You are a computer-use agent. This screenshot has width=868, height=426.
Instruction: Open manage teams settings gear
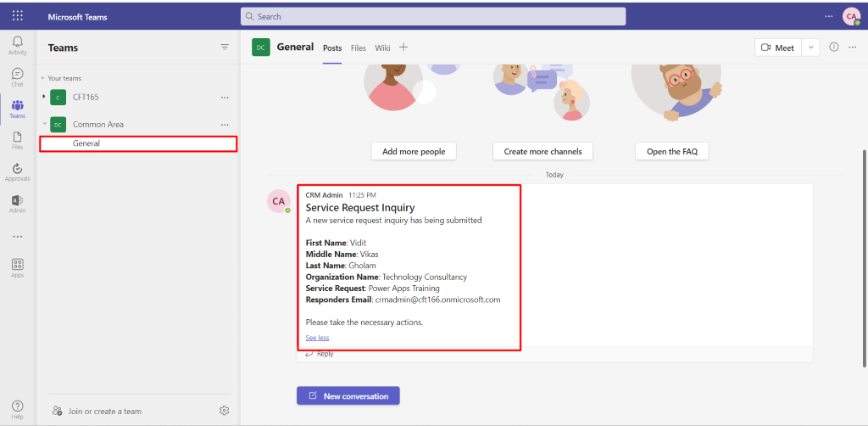coord(224,411)
